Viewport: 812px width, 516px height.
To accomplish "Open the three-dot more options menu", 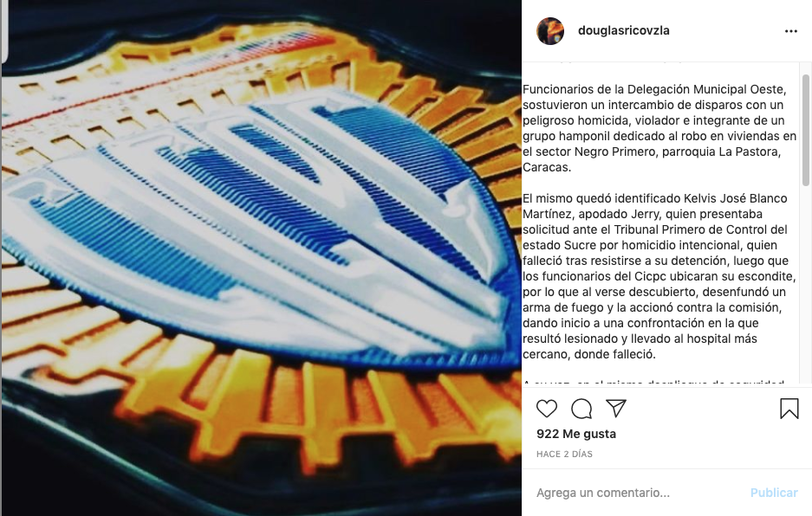I will pos(790,31).
